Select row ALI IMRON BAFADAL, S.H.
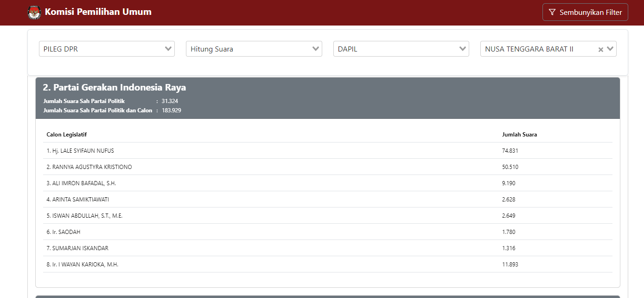The height and width of the screenshot is (298, 644). tap(328, 183)
